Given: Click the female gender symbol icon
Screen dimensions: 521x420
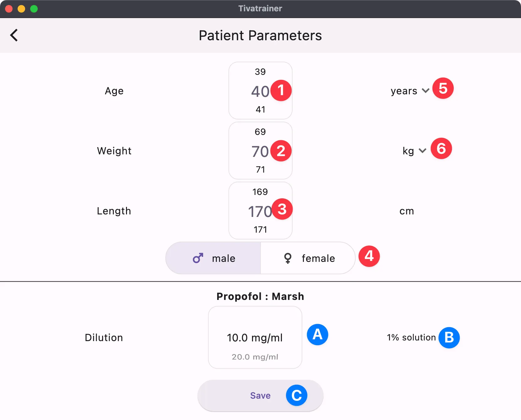Looking at the screenshot, I should (x=288, y=258).
